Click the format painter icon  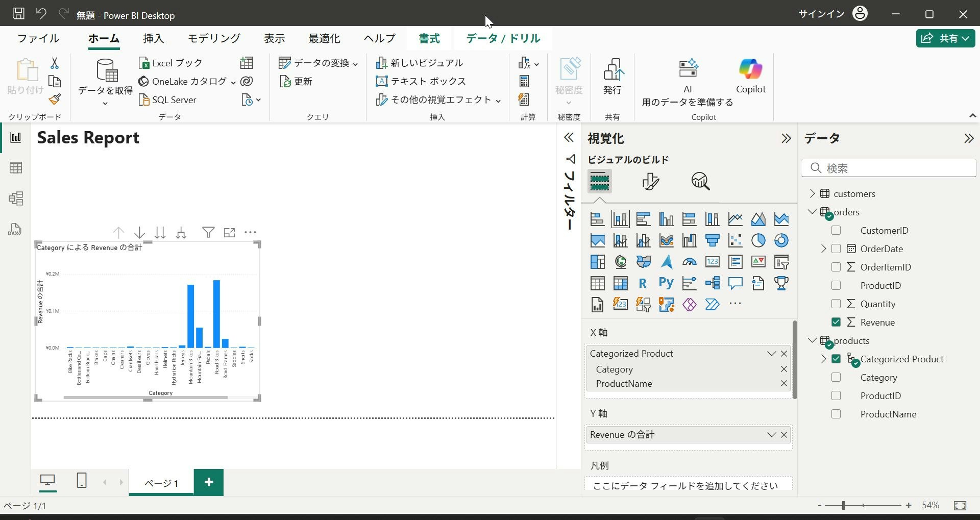coord(55,100)
